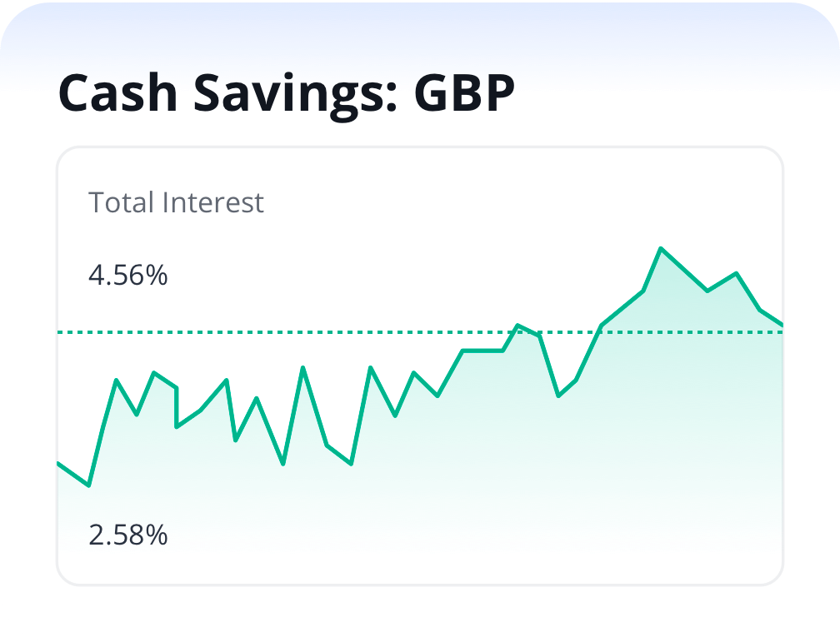The height and width of the screenshot is (642, 840).
Task: Click the sharp dip right after the first dotted-line crossing
Action: 558,396
